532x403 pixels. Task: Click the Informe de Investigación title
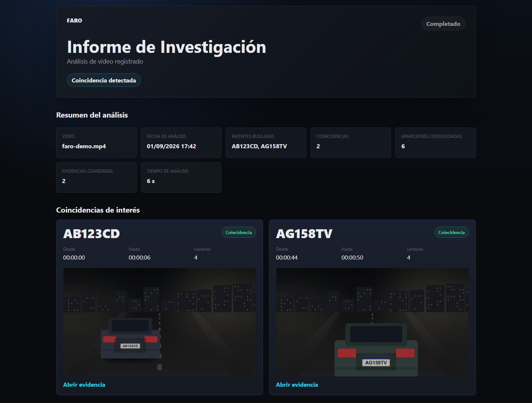[166, 47]
